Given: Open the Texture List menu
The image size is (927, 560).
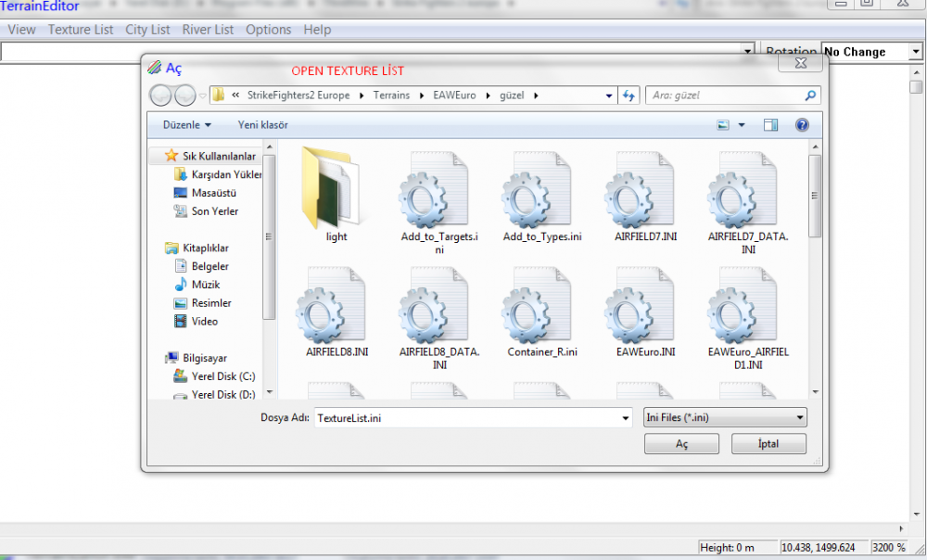Looking at the screenshot, I should (x=81, y=30).
